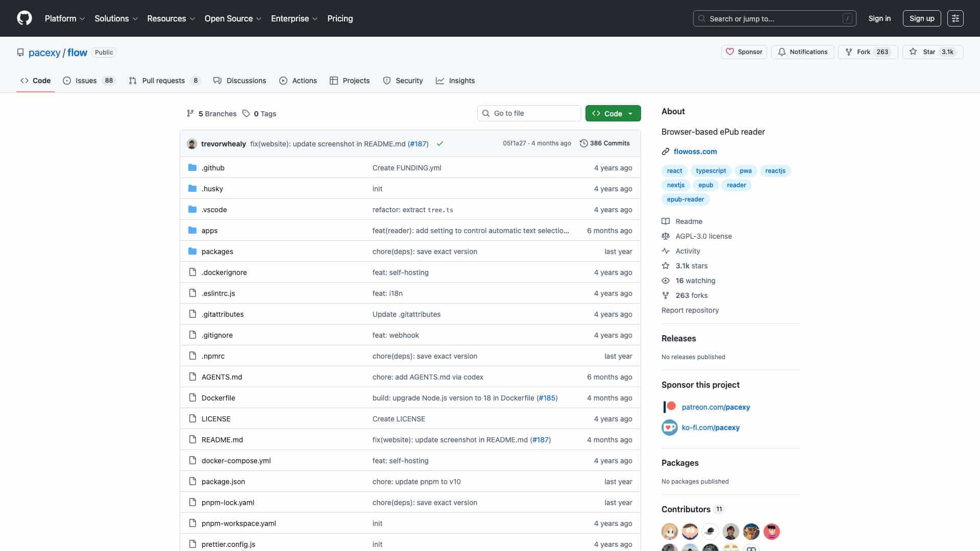Viewport: 980px width, 551px height.
Task: Fork the repository
Action: tap(868, 52)
